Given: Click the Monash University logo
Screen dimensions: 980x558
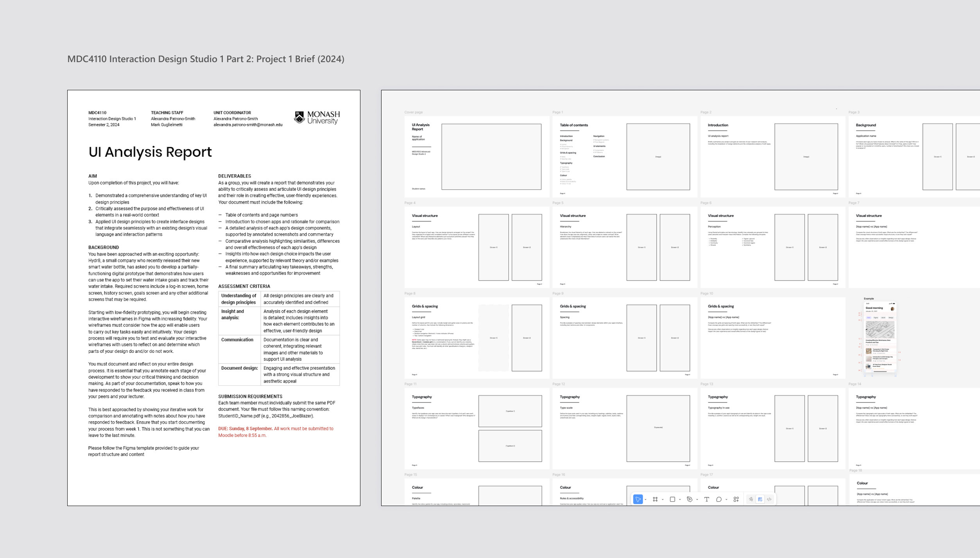Looking at the screenshot, I should pos(317,117).
